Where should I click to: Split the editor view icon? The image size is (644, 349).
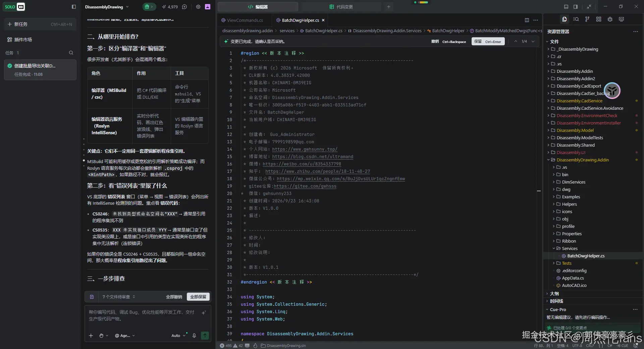click(527, 20)
